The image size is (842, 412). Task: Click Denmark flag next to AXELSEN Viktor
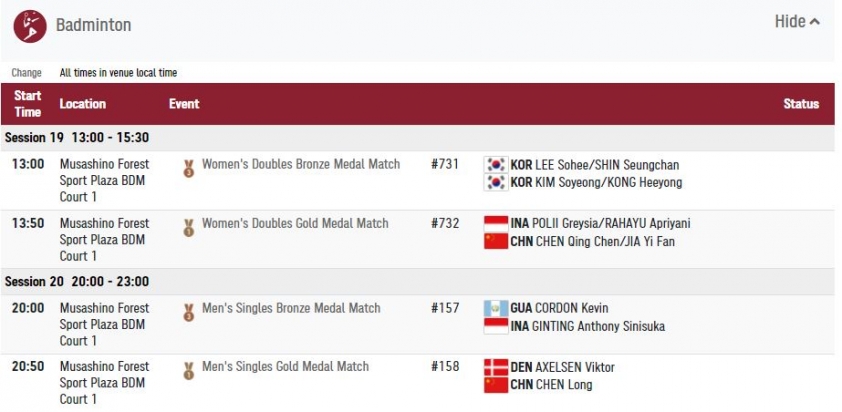tap(496, 367)
